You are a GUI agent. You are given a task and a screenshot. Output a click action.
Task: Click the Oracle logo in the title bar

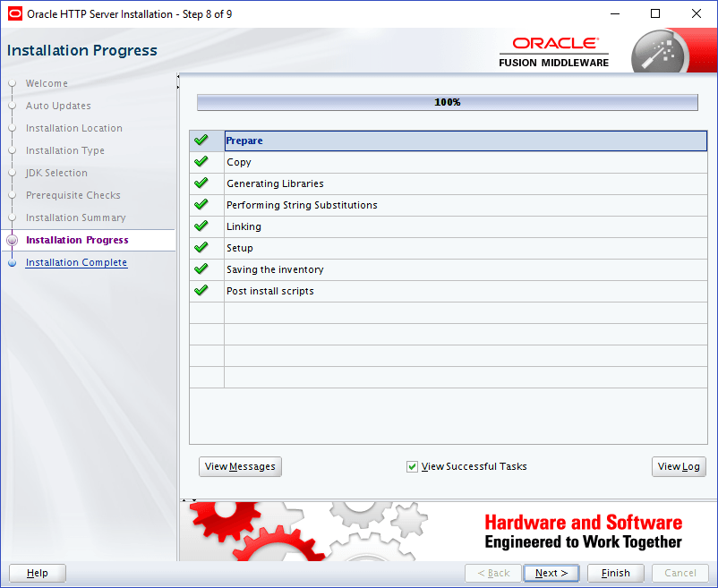pyautogui.click(x=13, y=13)
